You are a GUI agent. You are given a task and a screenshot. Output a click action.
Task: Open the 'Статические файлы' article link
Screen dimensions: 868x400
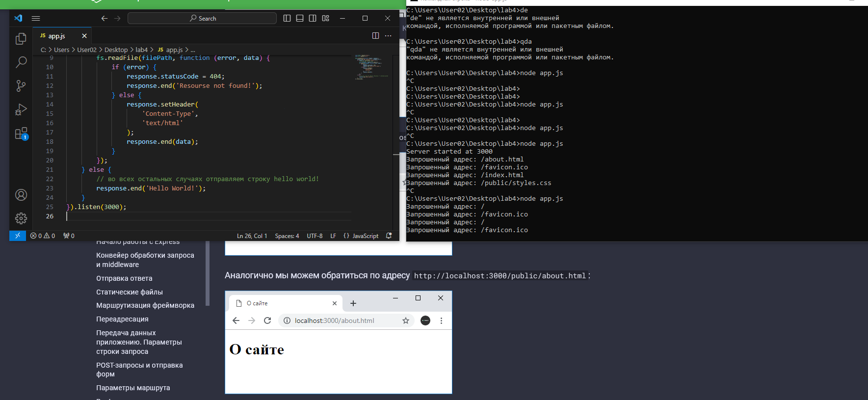[130, 292]
